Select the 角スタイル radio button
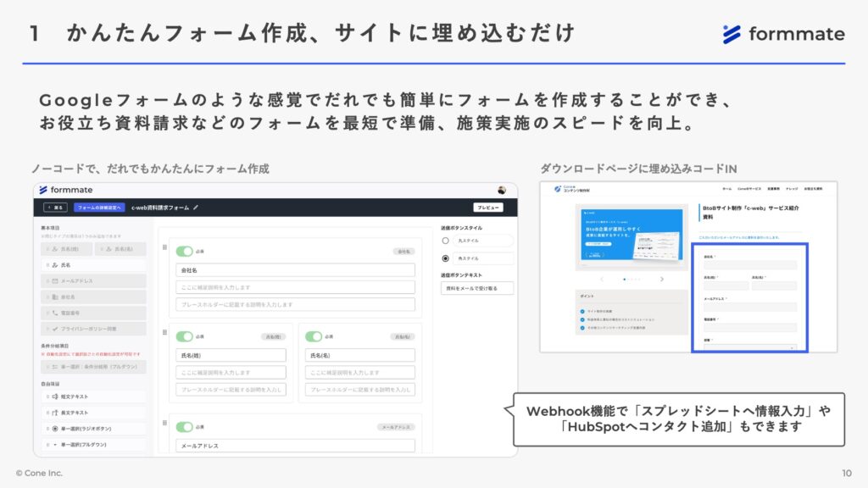The image size is (868, 488). coord(445,258)
